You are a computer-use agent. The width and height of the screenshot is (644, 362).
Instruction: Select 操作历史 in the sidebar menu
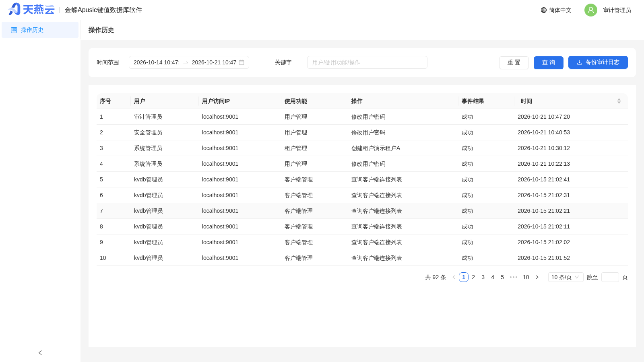tap(40, 30)
